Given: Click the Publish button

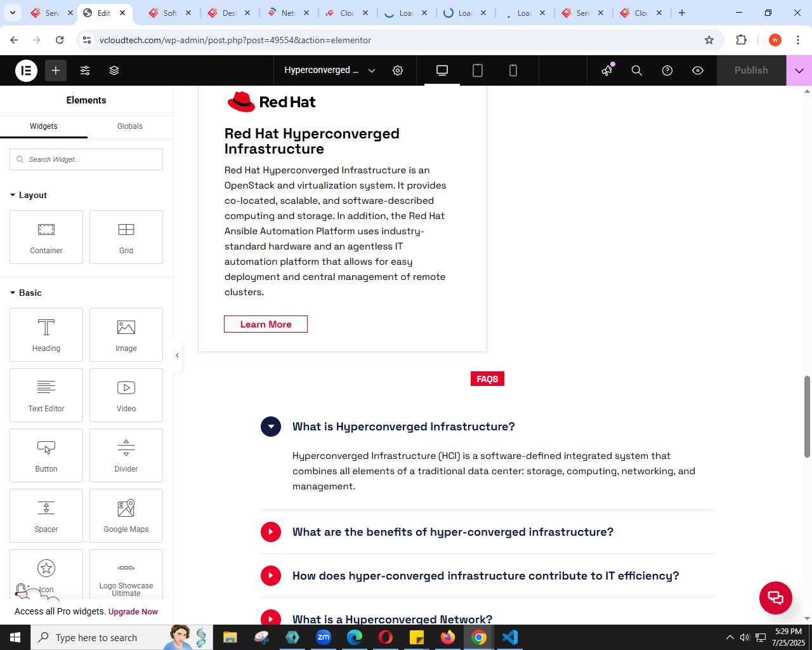Looking at the screenshot, I should pos(751,70).
